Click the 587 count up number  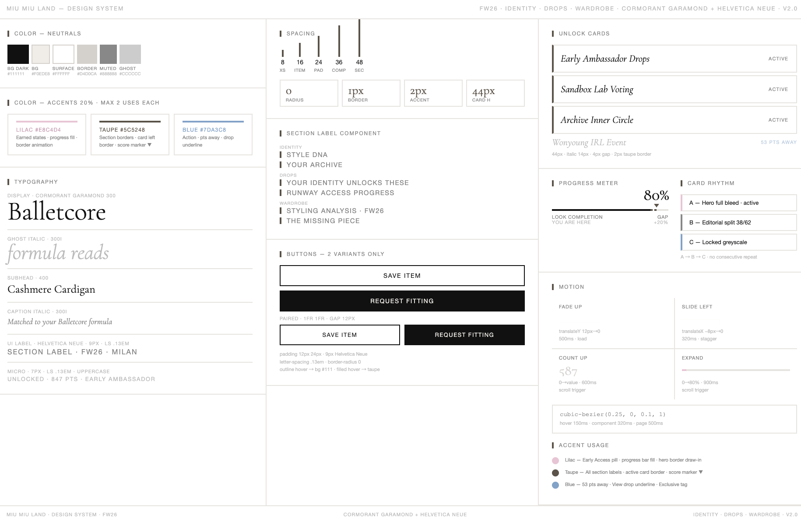[568, 371]
